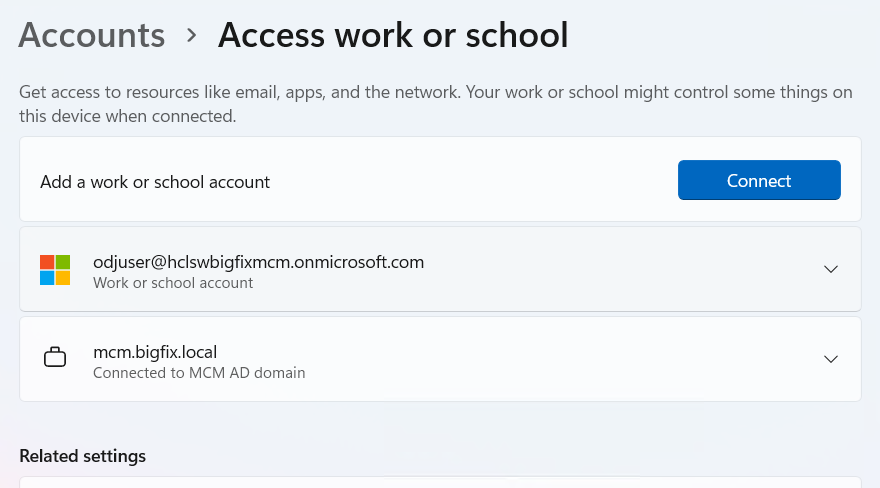Click the partially visible card below Related settings
This screenshot has height=488, width=880.
tap(440, 482)
